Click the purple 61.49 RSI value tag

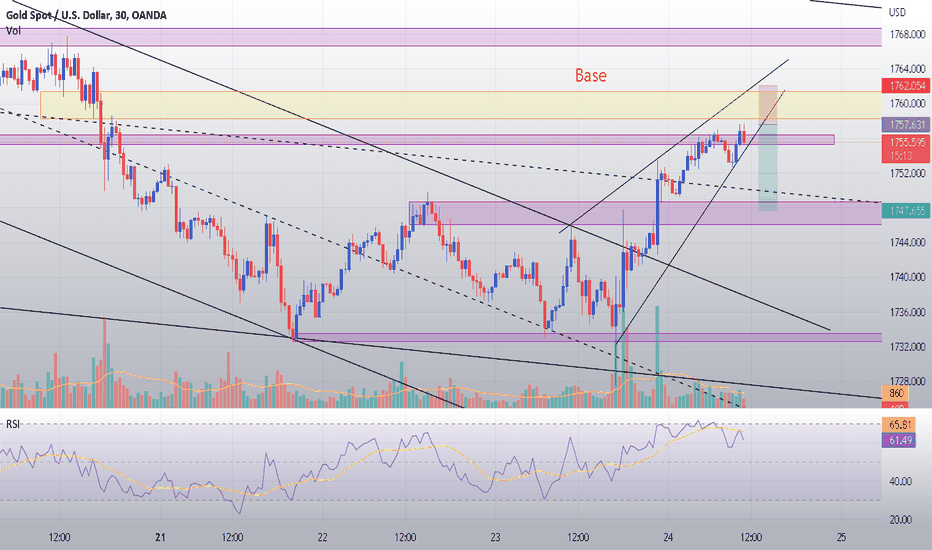tap(899, 440)
